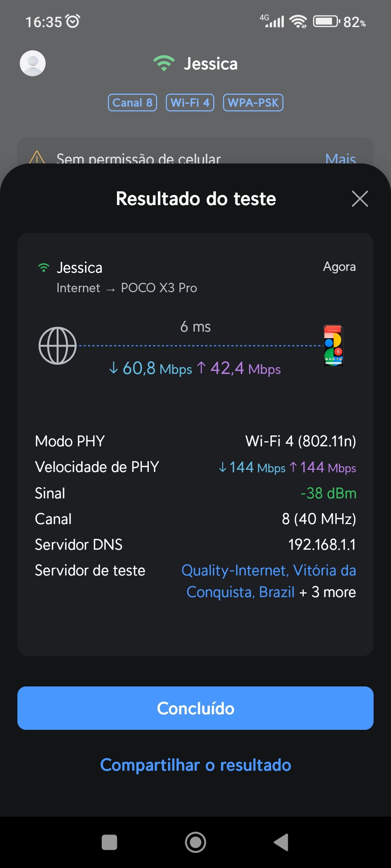This screenshot has height=868, width=391.
Task: Open Android recent apps square button
Action: (x=109, y=842)
